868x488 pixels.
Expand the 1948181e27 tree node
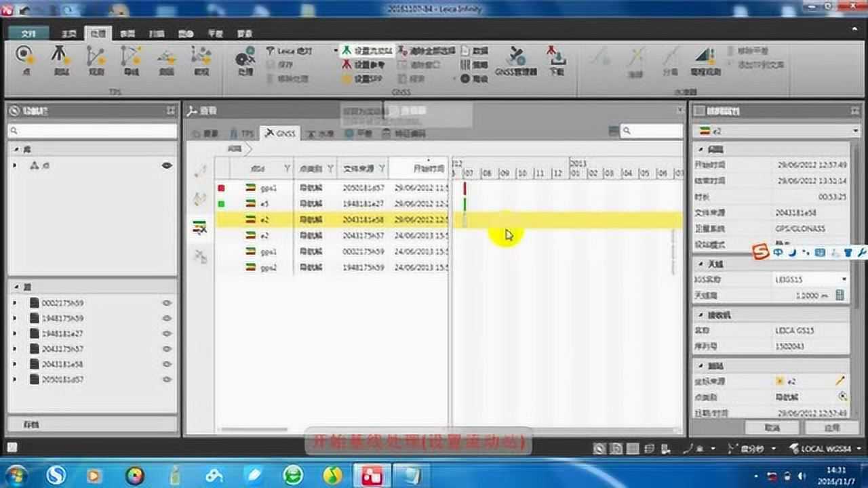point(16,333)
